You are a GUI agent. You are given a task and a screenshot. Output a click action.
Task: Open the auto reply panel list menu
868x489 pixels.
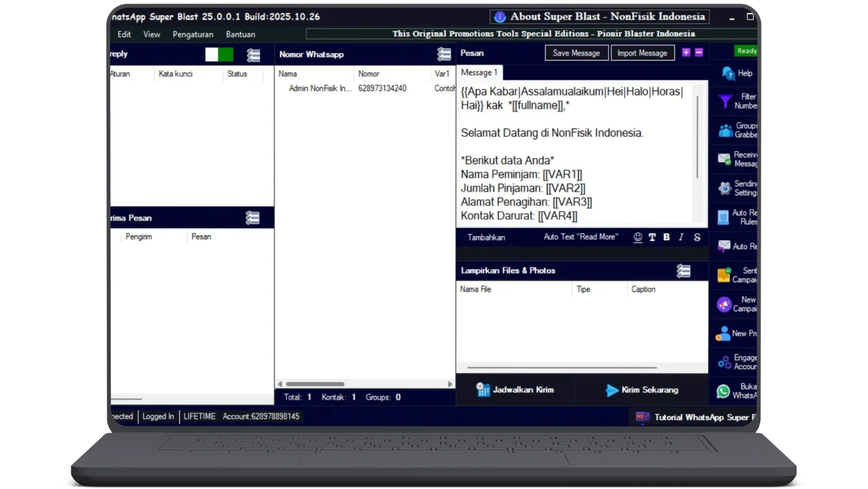pos(253,55)
